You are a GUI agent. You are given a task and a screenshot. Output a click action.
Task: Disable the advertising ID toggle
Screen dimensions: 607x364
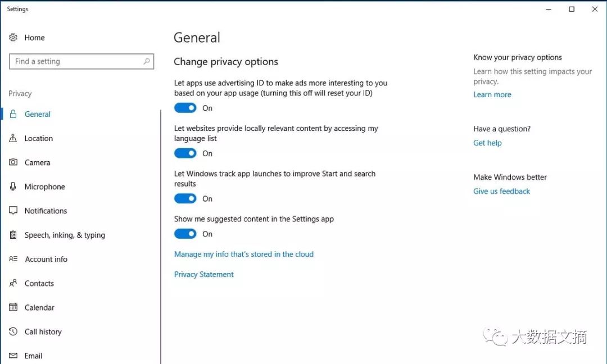coord(185,108)
